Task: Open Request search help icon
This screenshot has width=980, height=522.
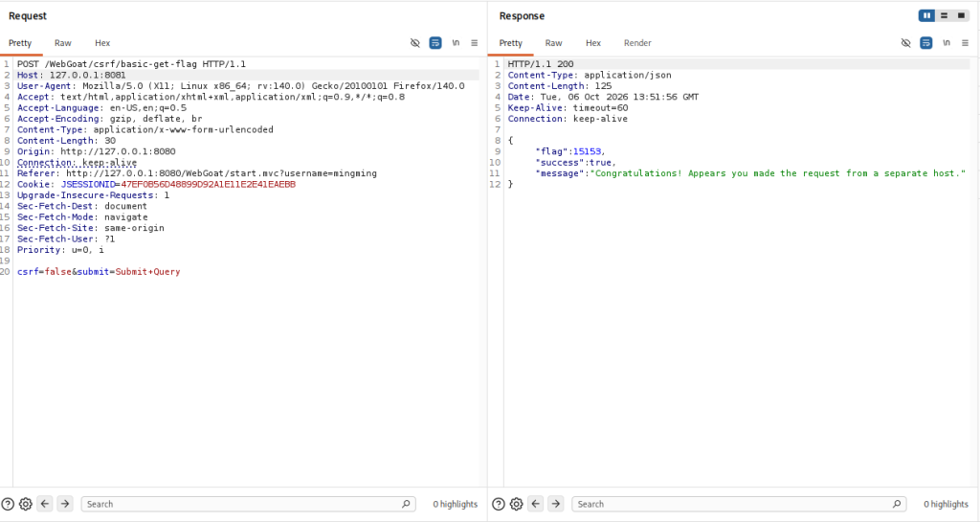Action: (8, 504)
